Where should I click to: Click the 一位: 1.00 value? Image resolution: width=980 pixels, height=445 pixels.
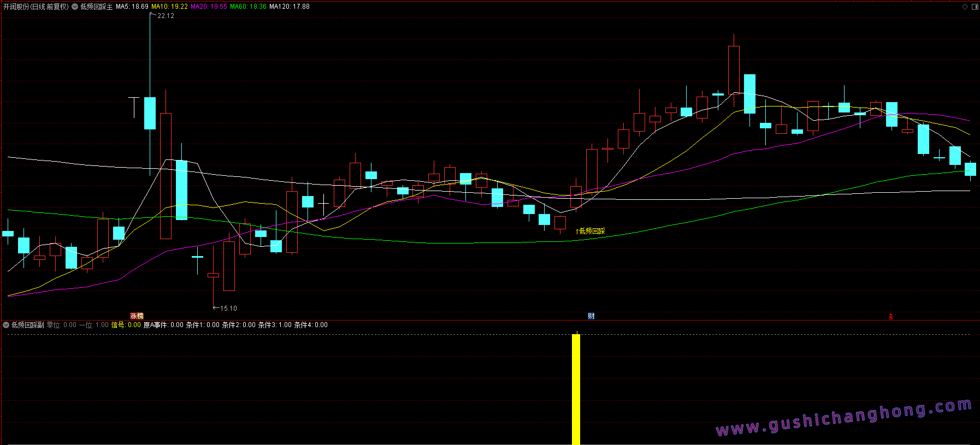[x=94, y=325]
